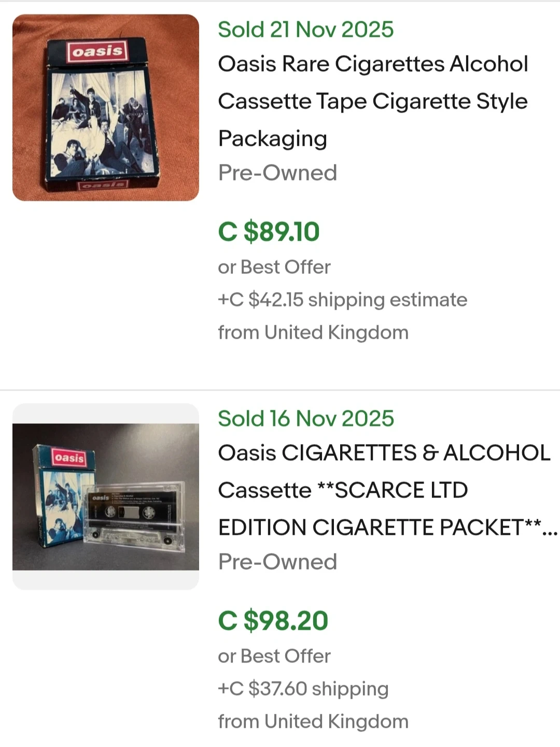Viewport: 560px width, 747px height.
Task: Click 'Pre-Owned' on the 21 Nov listing
Action: tap(277, 173)
